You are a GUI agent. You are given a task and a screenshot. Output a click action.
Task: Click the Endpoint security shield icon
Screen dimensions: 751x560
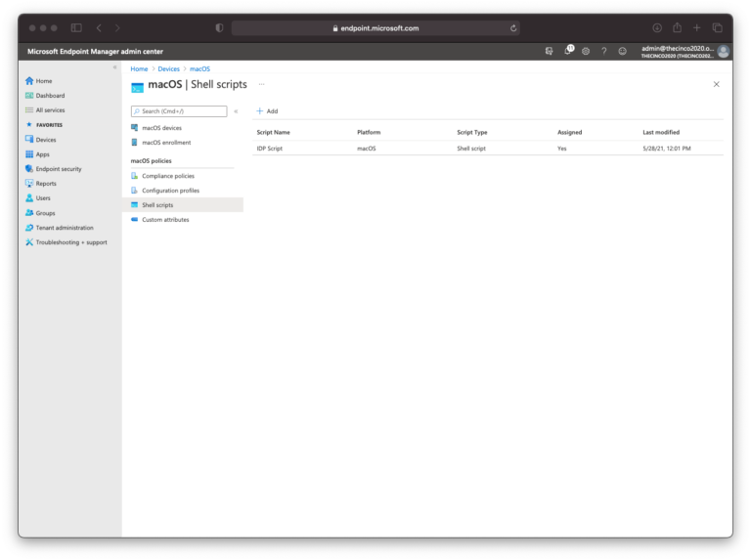click(29, 169)
